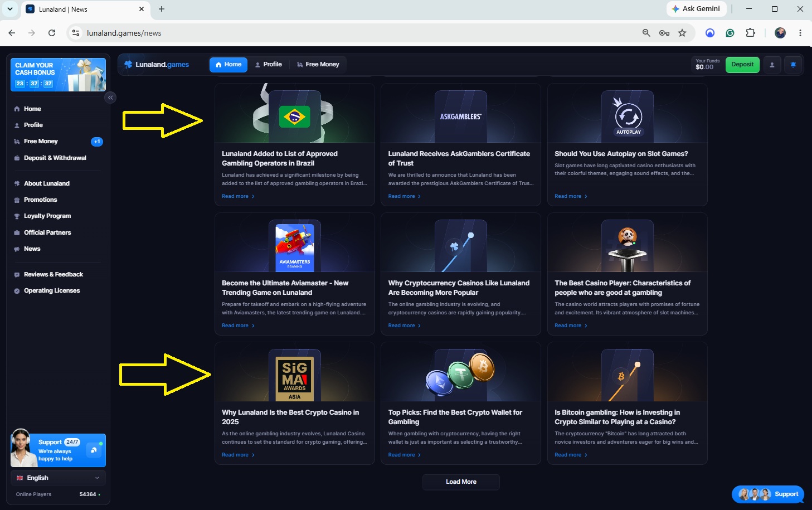Click the Your Funds $0.00 balance
The height and width of the screenshot is (510, 812).
pos(707,65)
